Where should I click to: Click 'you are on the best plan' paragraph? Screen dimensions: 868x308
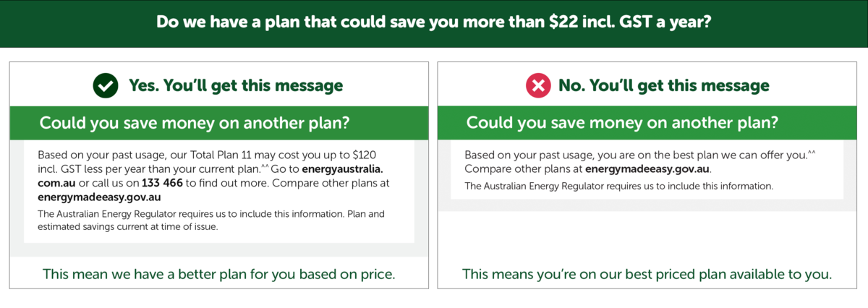point(639,162)
